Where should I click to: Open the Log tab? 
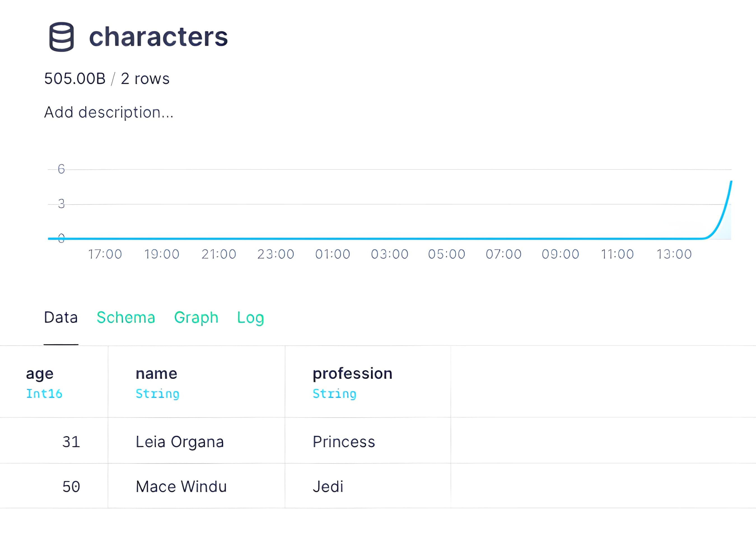click(250, 317)
